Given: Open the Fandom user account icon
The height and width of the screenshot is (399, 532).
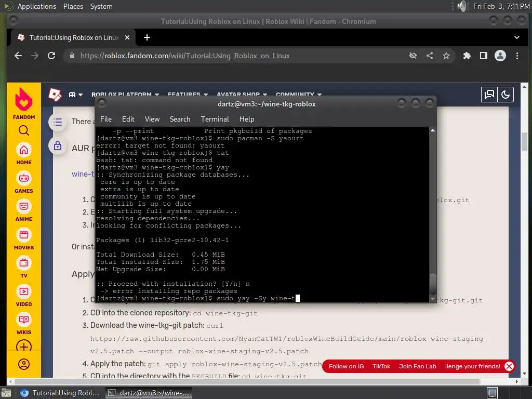Looking at the screenshot, I should (x=24, y=364).
